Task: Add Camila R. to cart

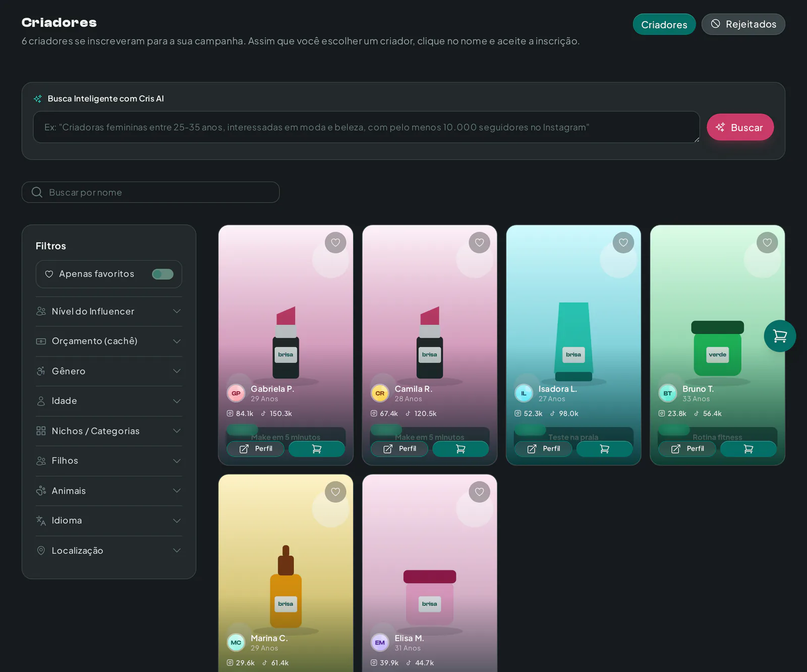Action: pyautogui.click(x=460, y=449)
